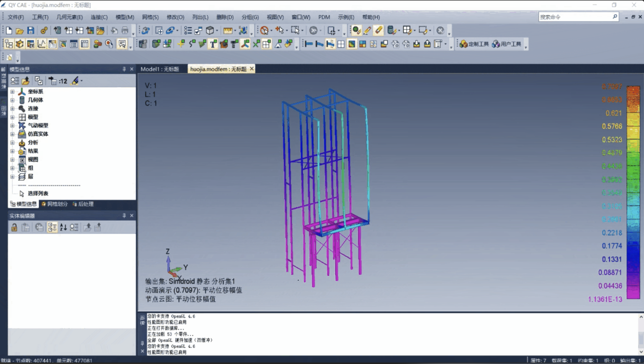
Task: Create a new file with the blank page icon
Action: coord(9,30)
